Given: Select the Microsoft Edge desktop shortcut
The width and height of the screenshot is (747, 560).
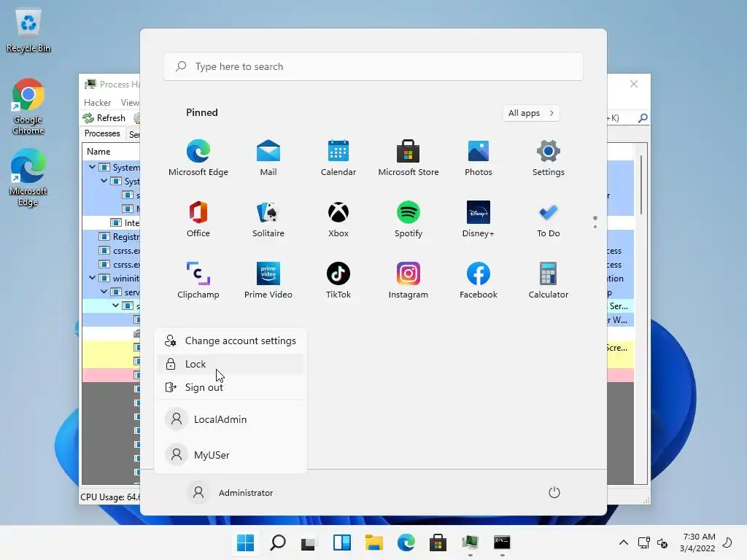Looking at the screenshot, I should [28, 177].
